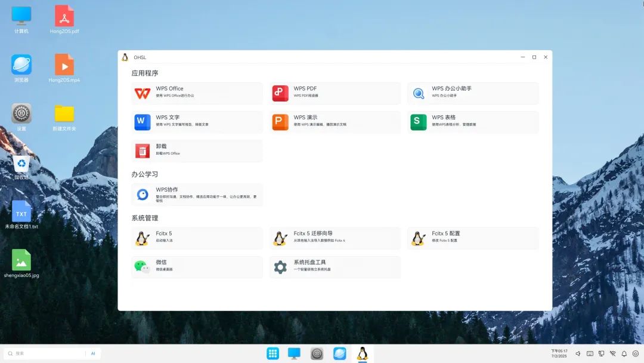Image resolution: width=644 pixels, height=363 pixels.
Task: Open HongZOS.pdf on the desktop
Action: 64,18
